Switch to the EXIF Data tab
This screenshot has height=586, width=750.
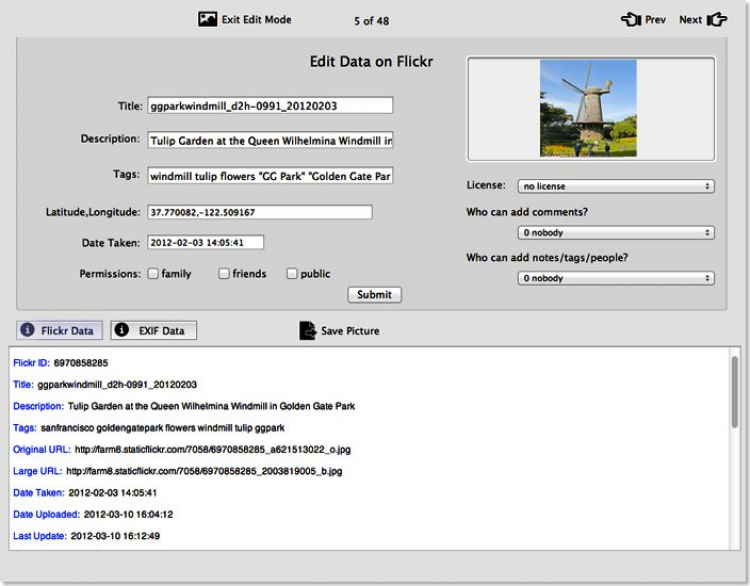coord(154,330)
